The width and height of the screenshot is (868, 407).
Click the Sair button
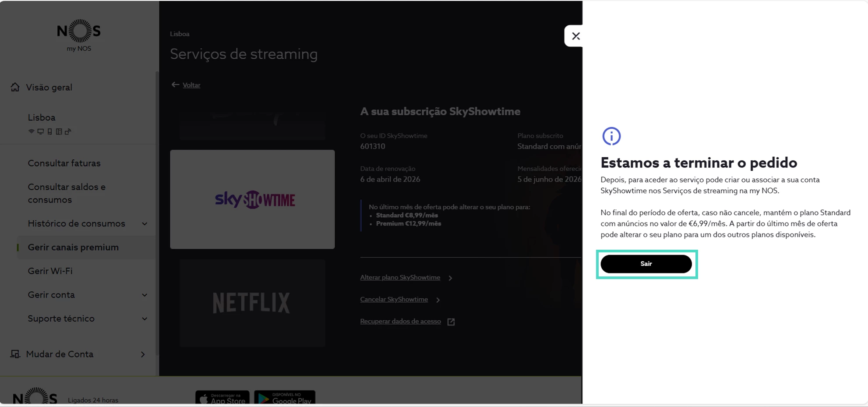tap(646, 264)
